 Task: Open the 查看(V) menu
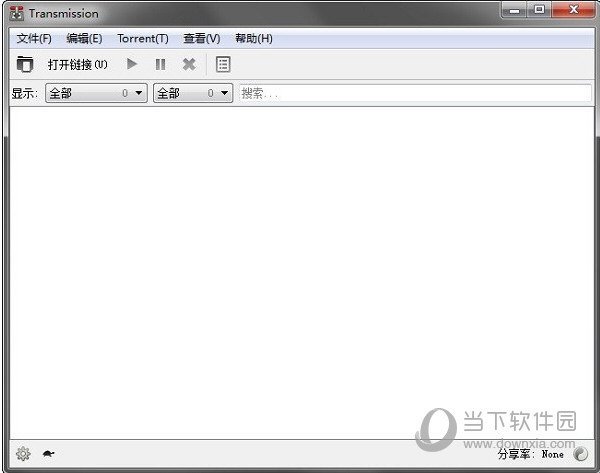pos(202,38)
